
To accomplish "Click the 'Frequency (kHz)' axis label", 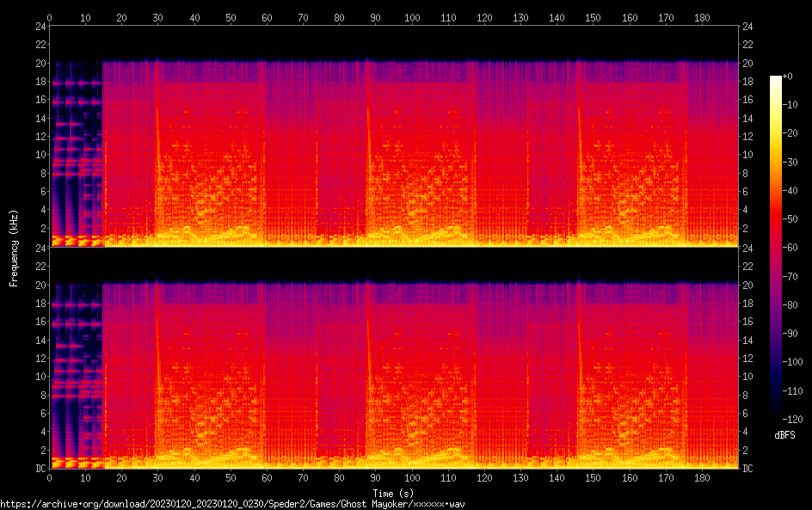I will tap(14, 247).
